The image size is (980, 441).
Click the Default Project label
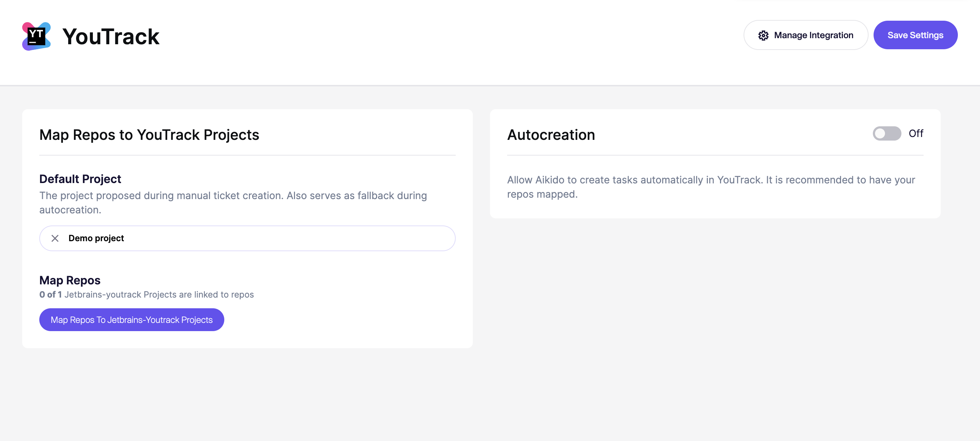[x=80, y=179]
